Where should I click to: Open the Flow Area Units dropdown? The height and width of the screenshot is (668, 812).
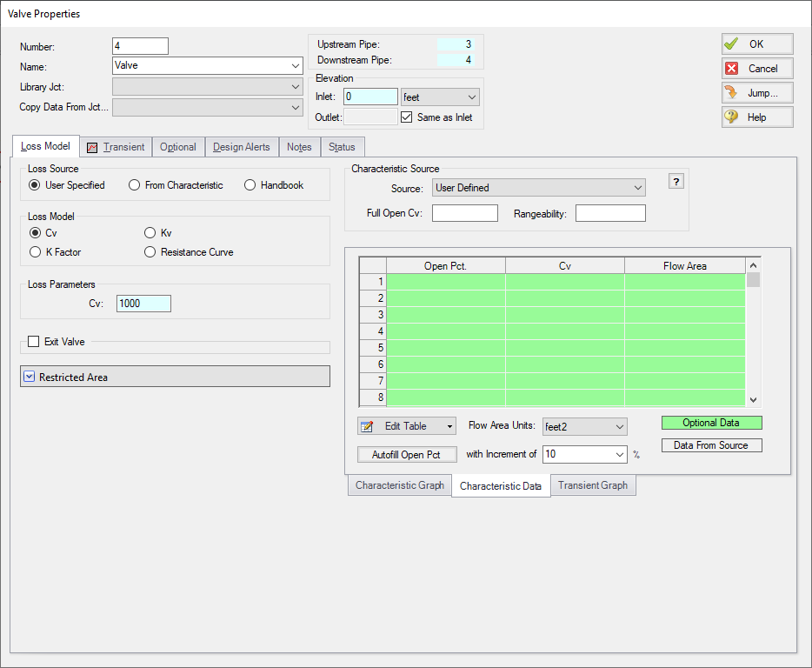583,426
